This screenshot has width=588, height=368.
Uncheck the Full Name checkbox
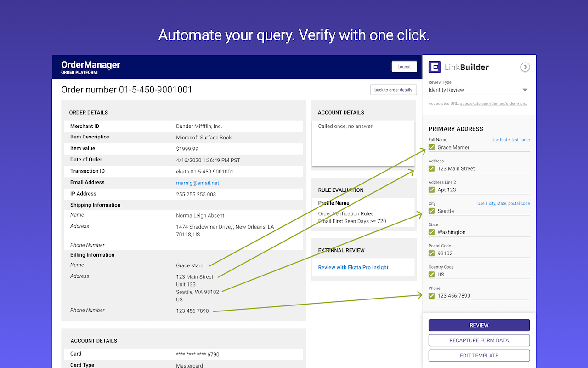[431, 147]
